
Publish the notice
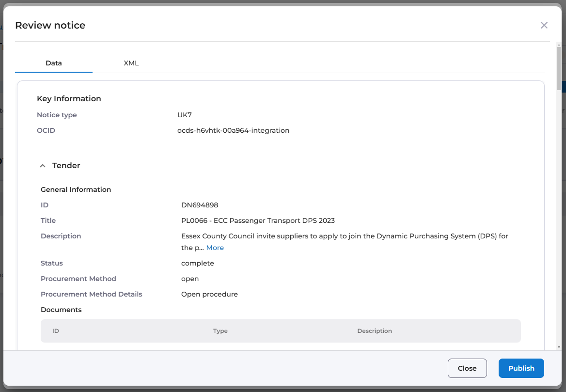521,368
